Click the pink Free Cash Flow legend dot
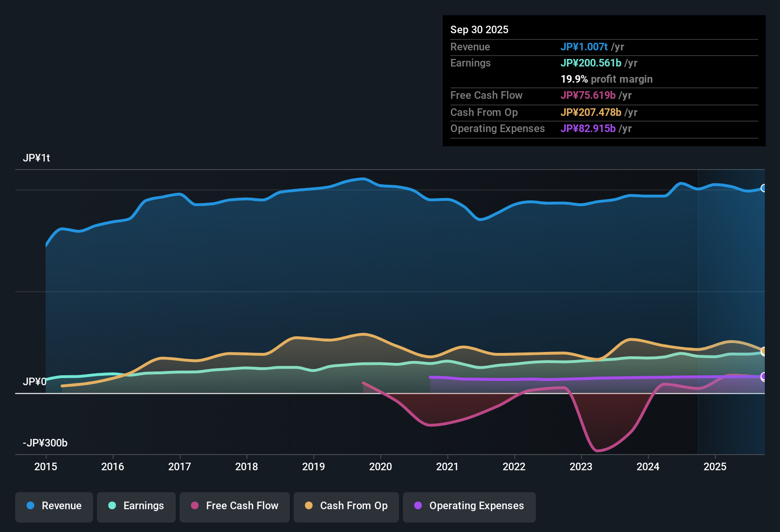The width and height of the screenshot is (780, 532). [x=194, y=506]
